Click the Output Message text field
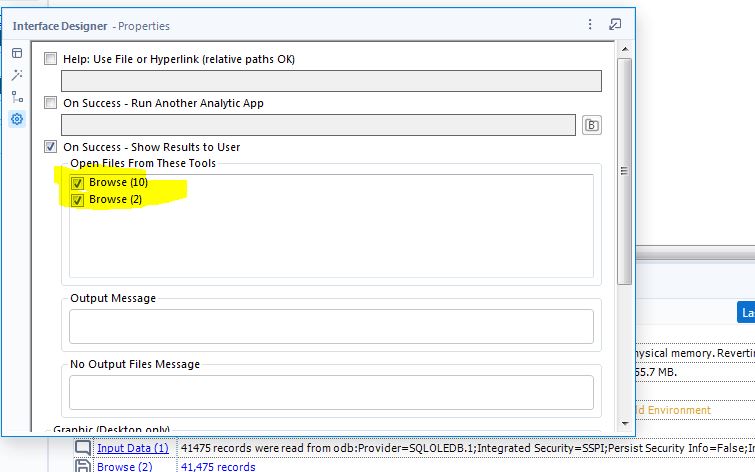Image resolution: width=755 pixels, height=472 pixels. pos(331,326)
